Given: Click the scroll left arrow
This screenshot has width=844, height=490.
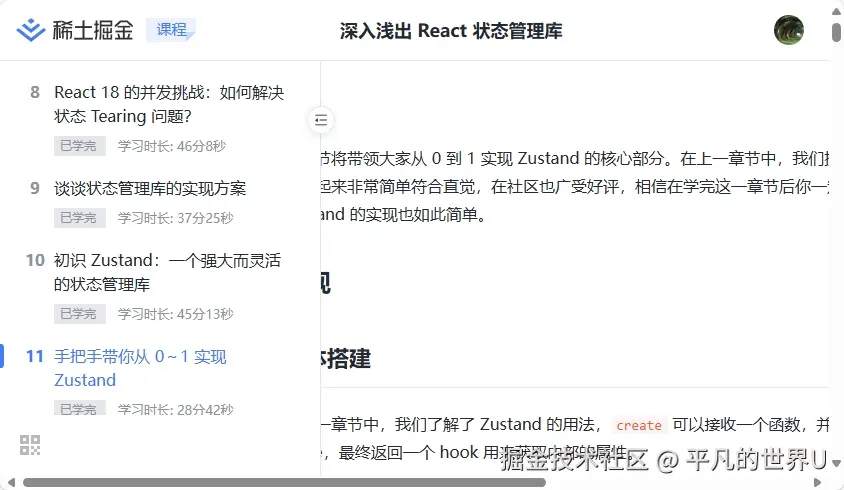Looking at the screenshot, I should pos(11,482).
